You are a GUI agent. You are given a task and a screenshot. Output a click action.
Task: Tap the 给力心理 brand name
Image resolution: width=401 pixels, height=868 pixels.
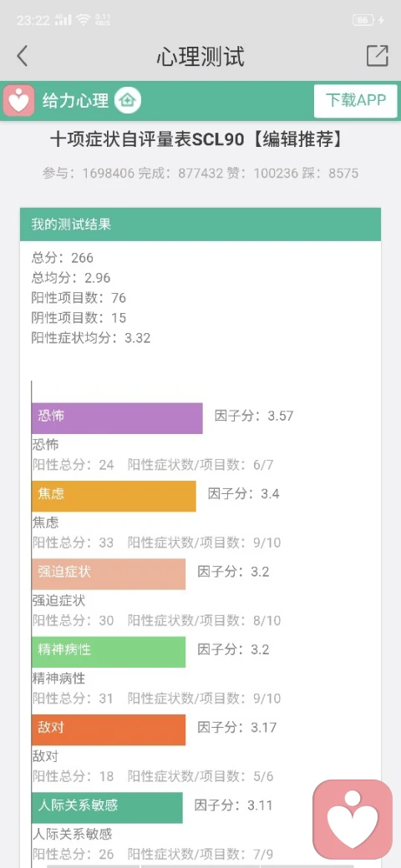click(76, 101)
